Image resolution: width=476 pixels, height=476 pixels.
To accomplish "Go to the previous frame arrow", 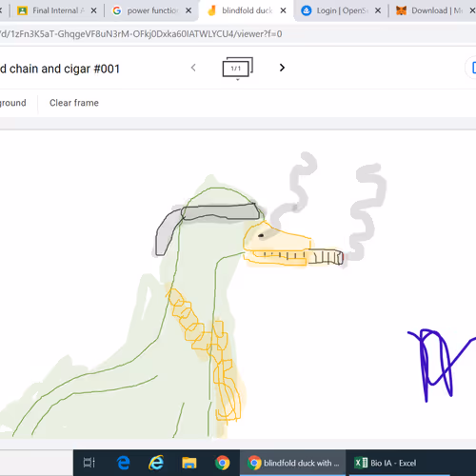I will (x=193, y=68).
